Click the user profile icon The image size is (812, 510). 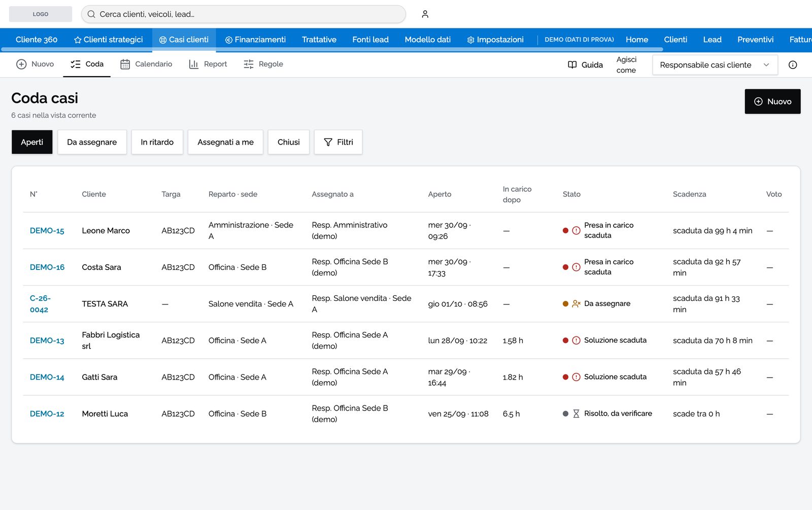(425, 14)
